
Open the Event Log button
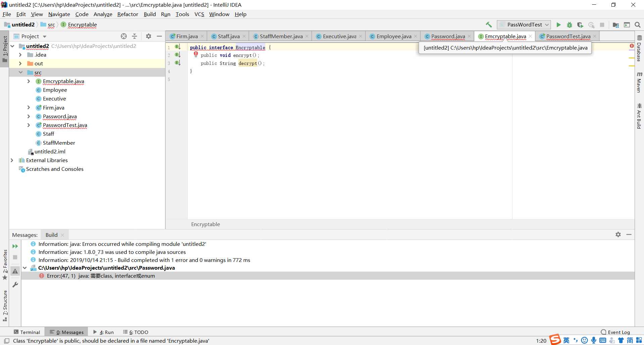[615, 332]
